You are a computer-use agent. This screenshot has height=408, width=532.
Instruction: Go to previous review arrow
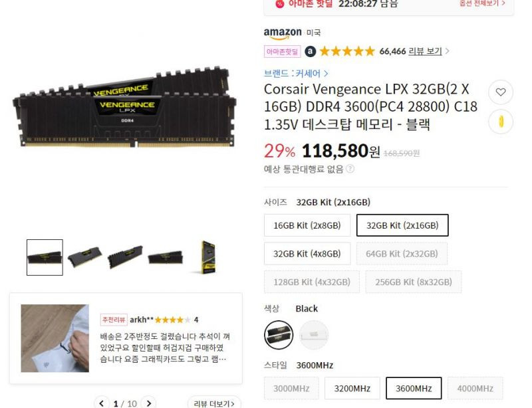[x=102, y=403]
